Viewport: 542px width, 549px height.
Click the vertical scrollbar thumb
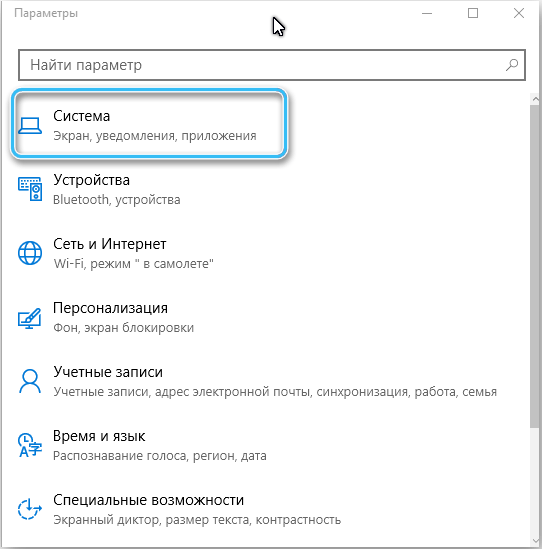click(x=535, y=266)
